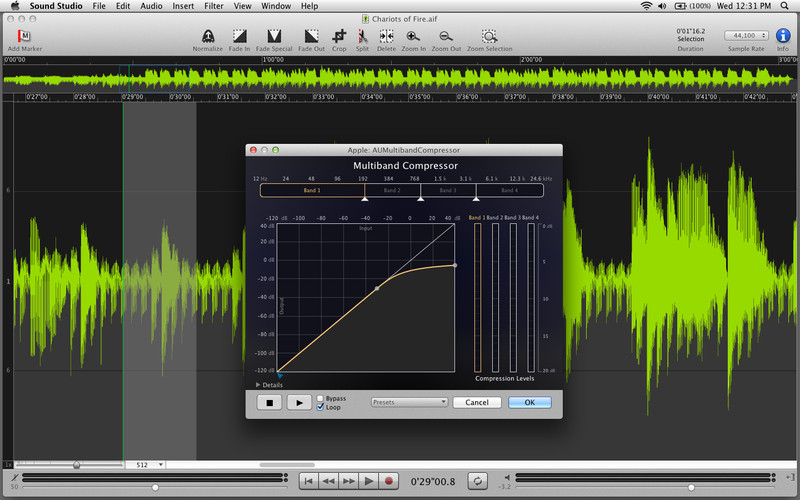Screen dimensions: 800x500
Task: Open the Sample Rate 44,100 dropdown
Action: pos(746,35)
